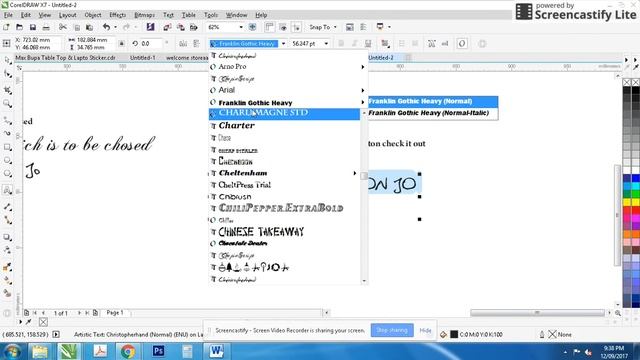Select the Freehand tool in toolbox

[x=7, y=120]
